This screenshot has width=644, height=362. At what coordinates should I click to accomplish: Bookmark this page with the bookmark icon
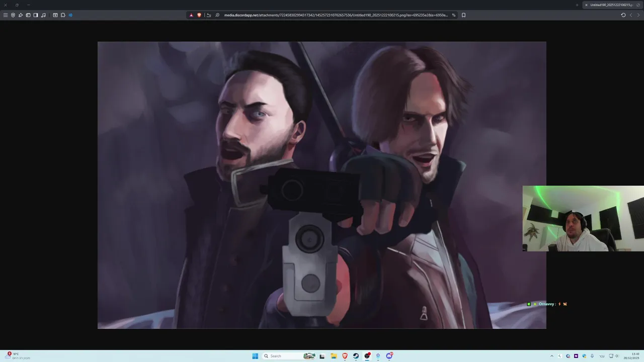(x=463, y=15)
